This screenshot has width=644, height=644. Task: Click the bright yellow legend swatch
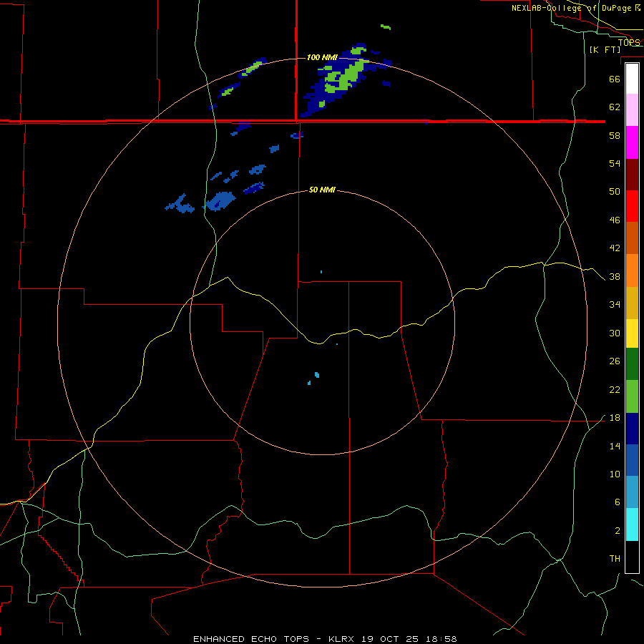[632, 333]
